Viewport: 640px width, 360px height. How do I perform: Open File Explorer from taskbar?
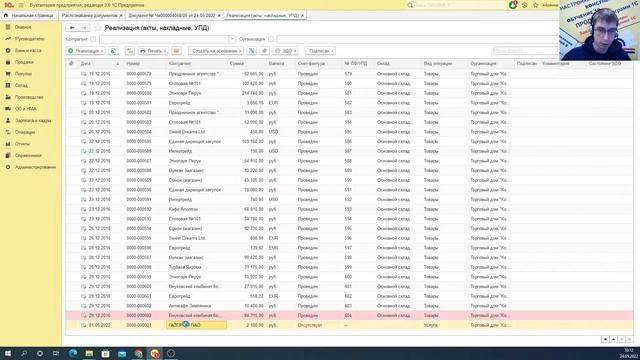(x=89, y=353)
